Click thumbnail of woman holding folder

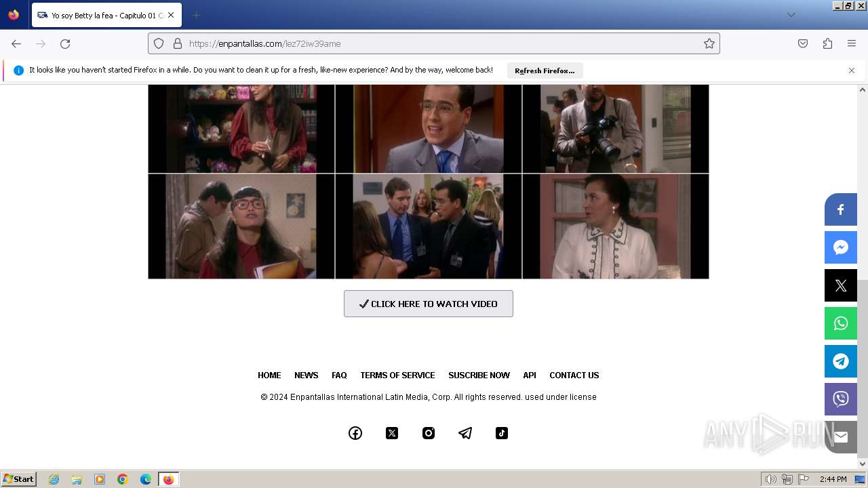(x=241, y=226)
